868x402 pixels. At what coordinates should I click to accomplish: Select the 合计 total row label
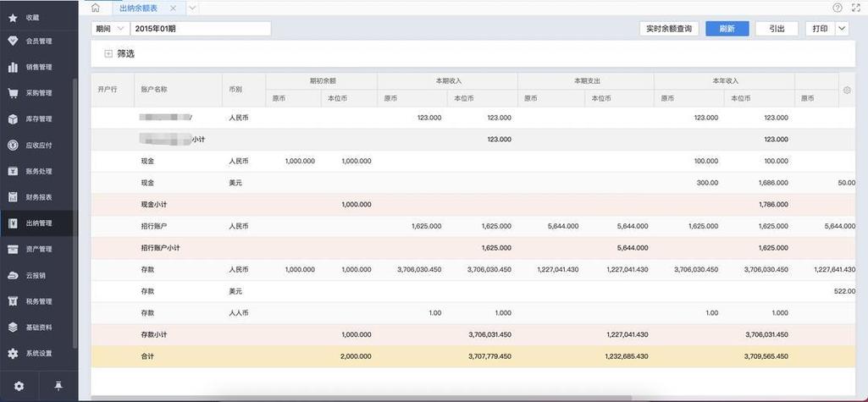pos(147,356)
